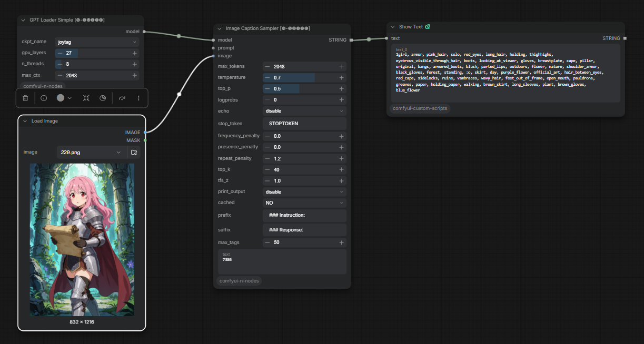Click the collapse node arrows icon in toolbar
This screenshot has height=344, width=644.
[86, 98]
